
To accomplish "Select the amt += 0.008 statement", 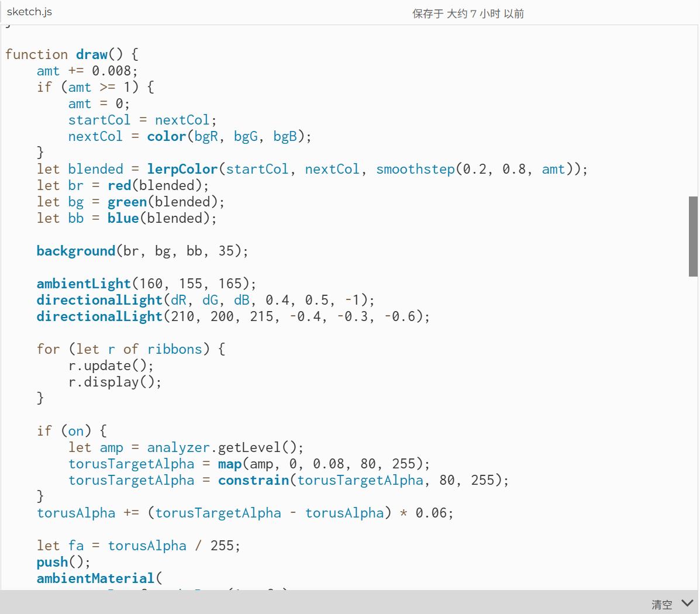I will coord(85,70).
